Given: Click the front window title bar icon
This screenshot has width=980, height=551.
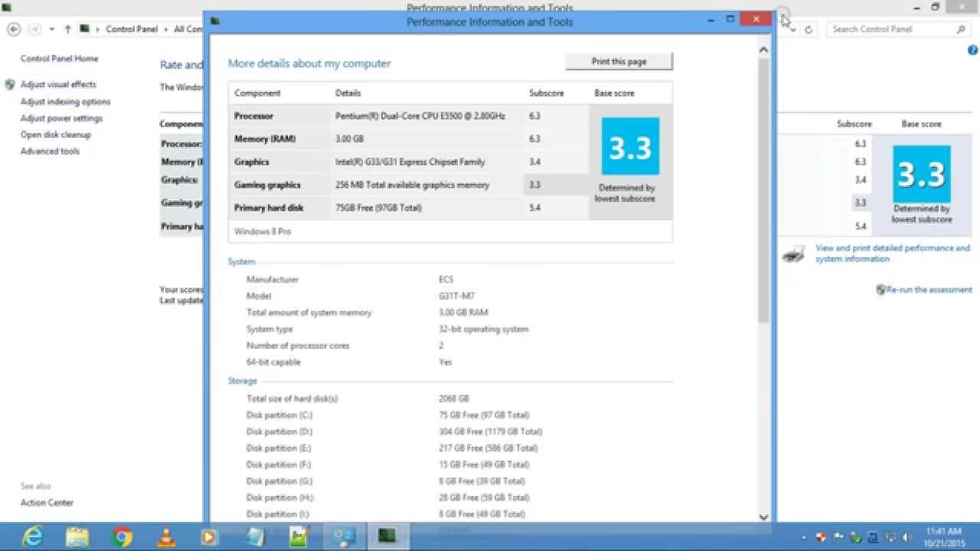Looking at the screenshot, I should [216, 21].
